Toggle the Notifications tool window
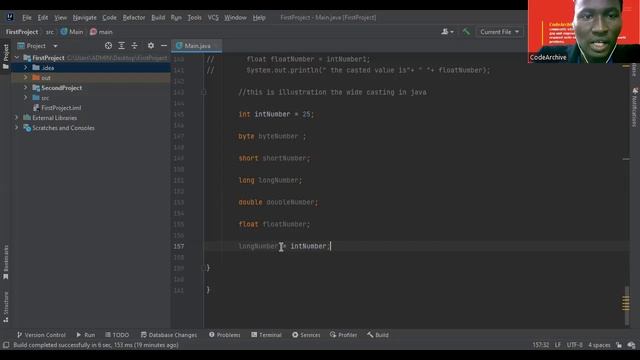 coord(635,107)
